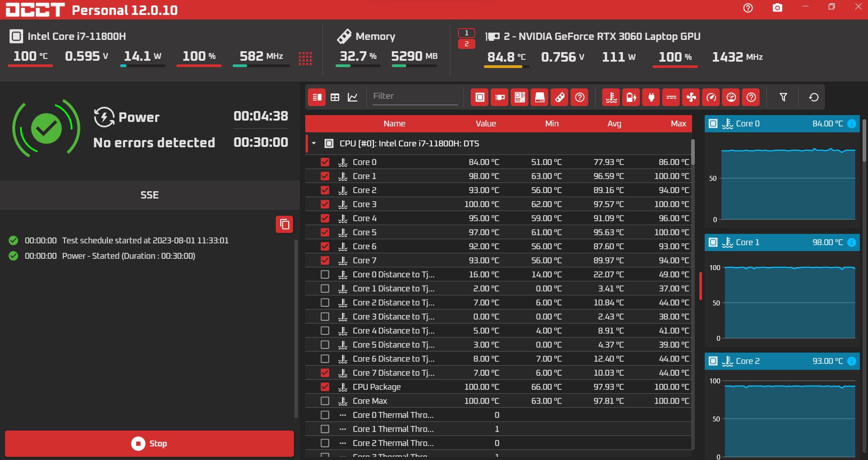The width and height of the screenshot is (868, 460).
Task: Check the Core Max checkbox
Action: pos(325,401)
